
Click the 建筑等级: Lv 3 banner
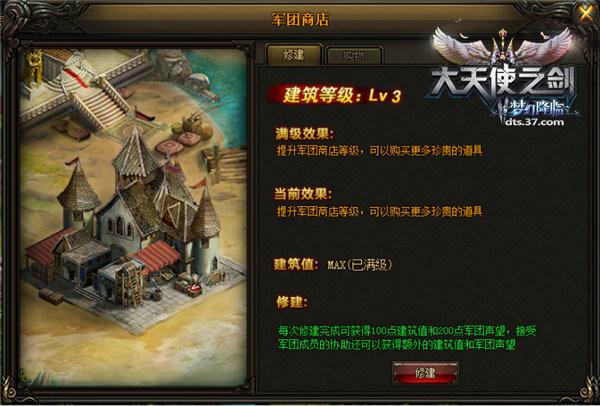pyautogui.click(x=337, y=95)
